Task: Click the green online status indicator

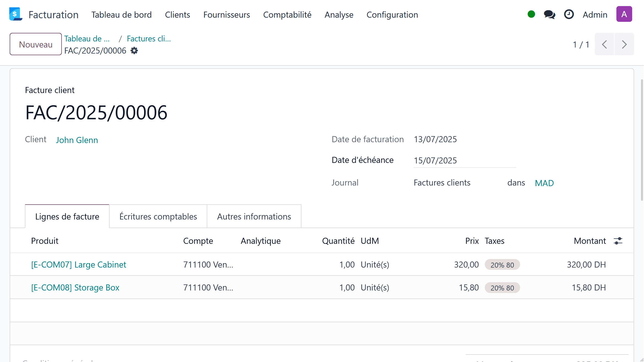Action: pos(531,14)
